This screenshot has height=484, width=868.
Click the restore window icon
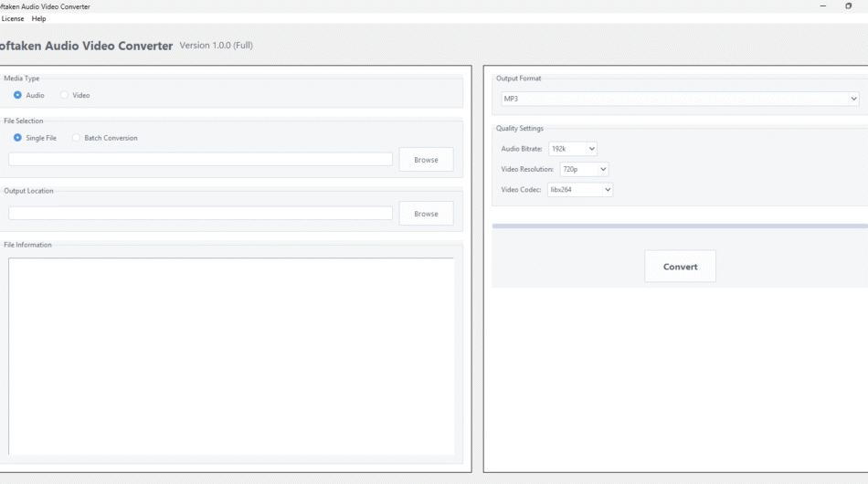tap(849, 6)
